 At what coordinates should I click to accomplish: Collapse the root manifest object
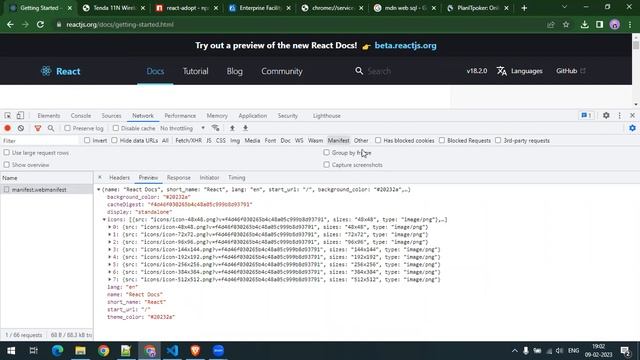click(x=98, y=189)
